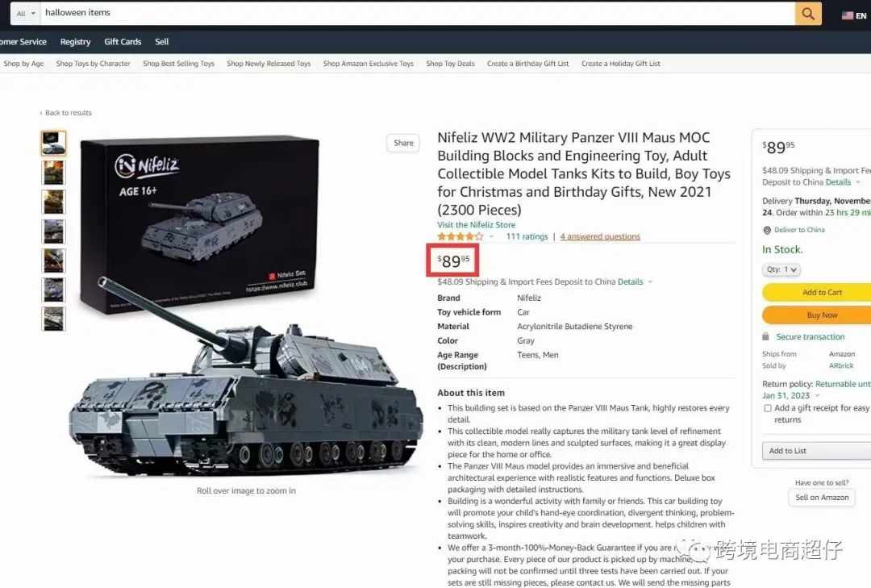Image resolution: width=871 pixels, height=588 pixels.
Task: Click the star rating icons
Action: click(x=460, y=237)
